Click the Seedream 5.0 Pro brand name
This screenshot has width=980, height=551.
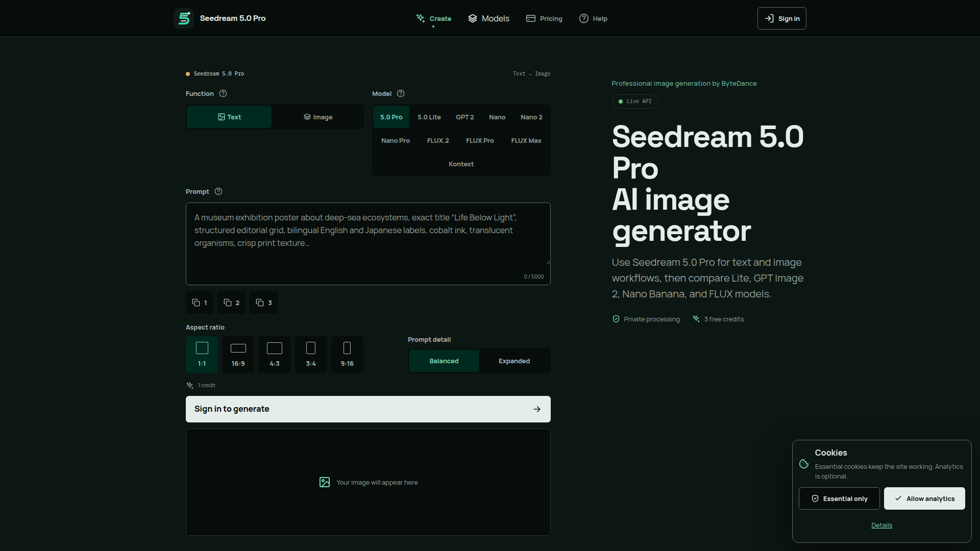[233, 18]
